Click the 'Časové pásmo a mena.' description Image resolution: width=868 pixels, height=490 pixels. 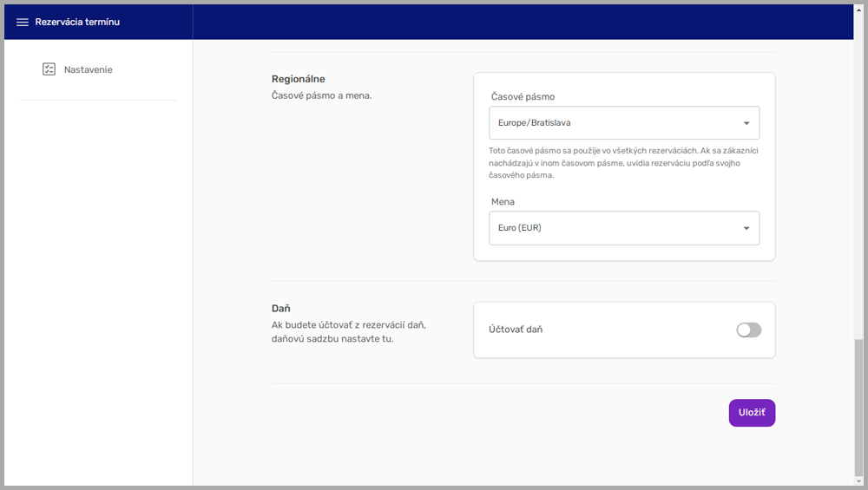click(x=321, y=95)
